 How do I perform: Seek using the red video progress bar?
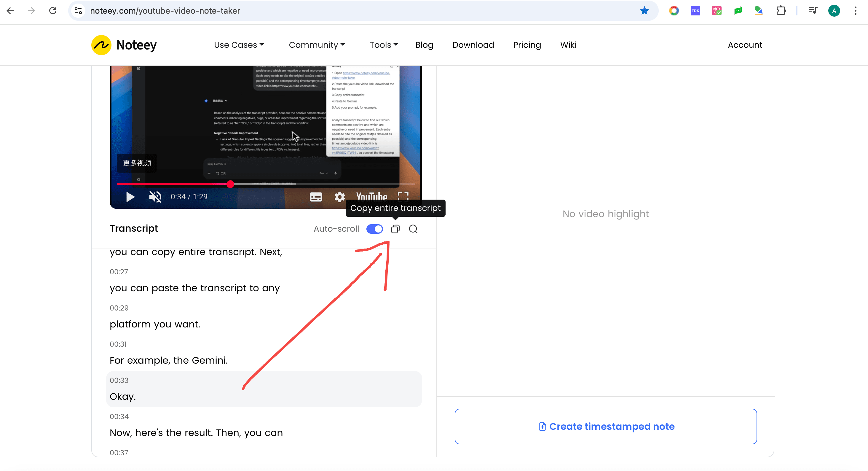coord(230,184)
